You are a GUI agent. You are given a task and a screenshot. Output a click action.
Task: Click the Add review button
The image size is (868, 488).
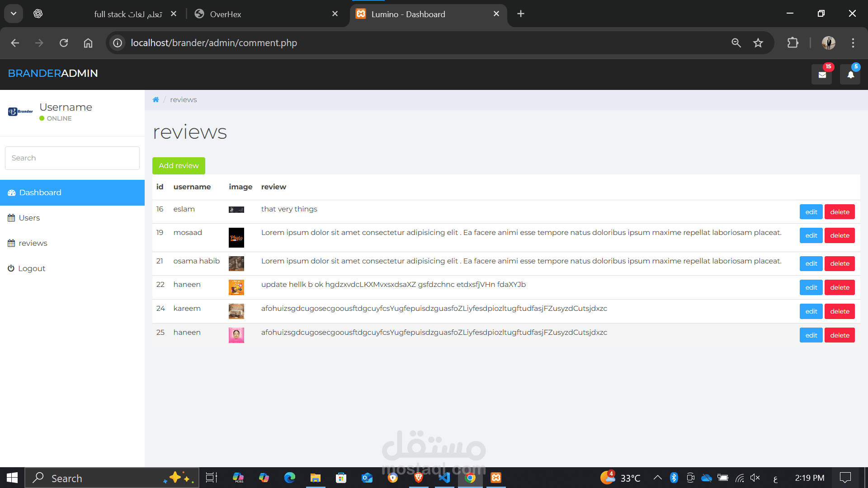pos(179,166)
